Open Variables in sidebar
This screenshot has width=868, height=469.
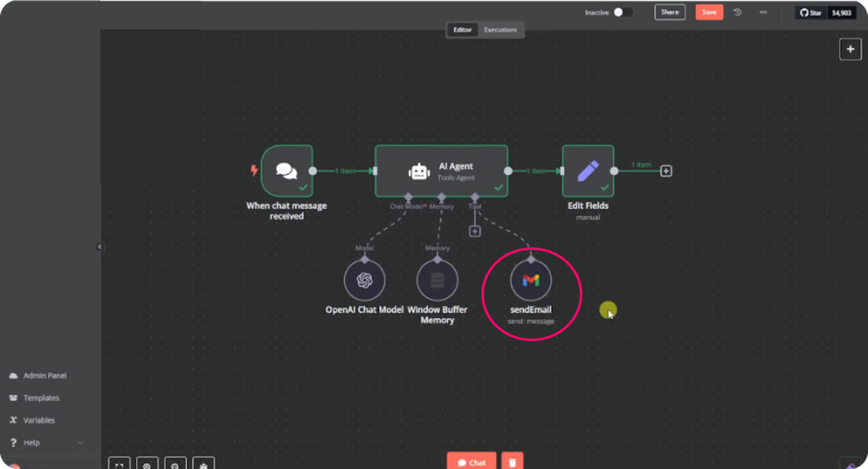(39, 420)
